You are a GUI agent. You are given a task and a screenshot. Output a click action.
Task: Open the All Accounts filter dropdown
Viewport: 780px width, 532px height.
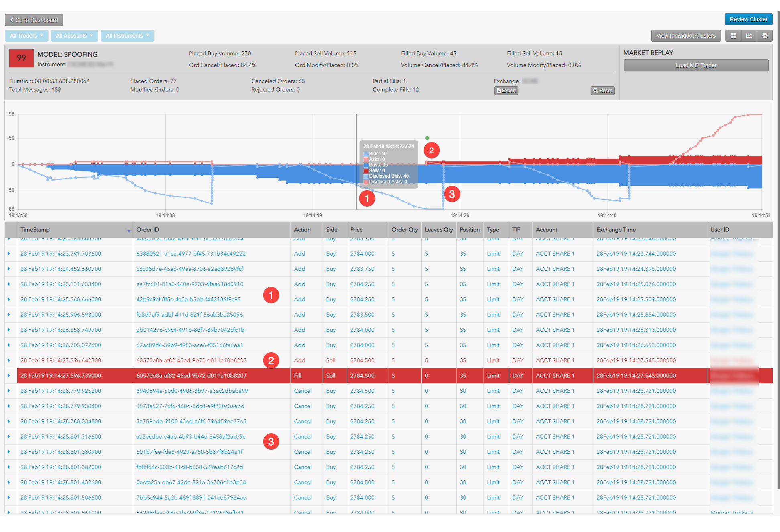click(74, 36)
